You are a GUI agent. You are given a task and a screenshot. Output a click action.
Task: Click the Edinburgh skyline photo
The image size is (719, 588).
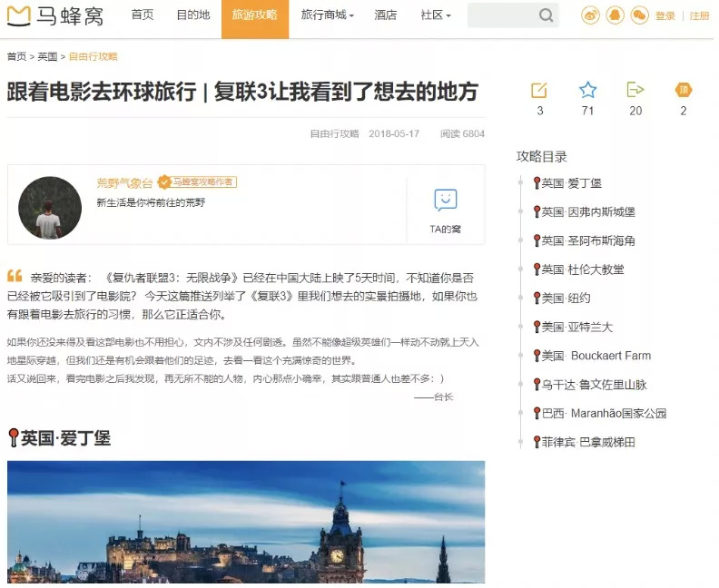click(246, 522)
